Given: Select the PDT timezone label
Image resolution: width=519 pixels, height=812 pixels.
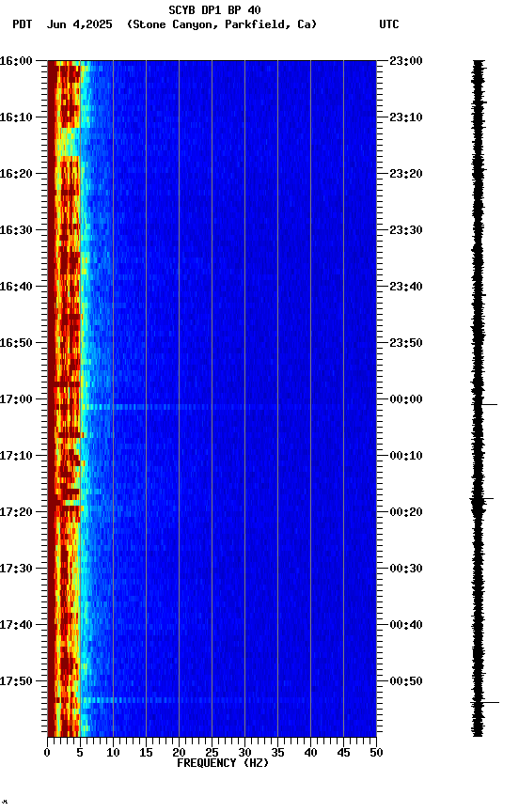Looking at the screenshot, I should click(x=22, y=24).
